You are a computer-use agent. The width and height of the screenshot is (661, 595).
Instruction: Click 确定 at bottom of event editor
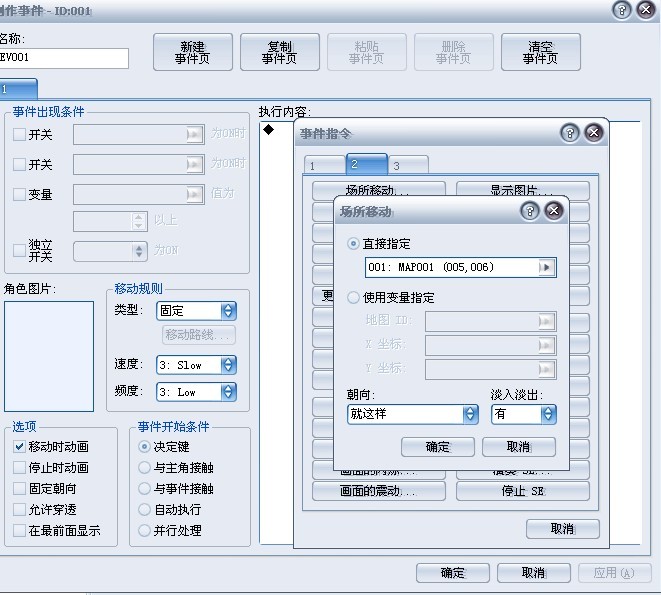453,573
